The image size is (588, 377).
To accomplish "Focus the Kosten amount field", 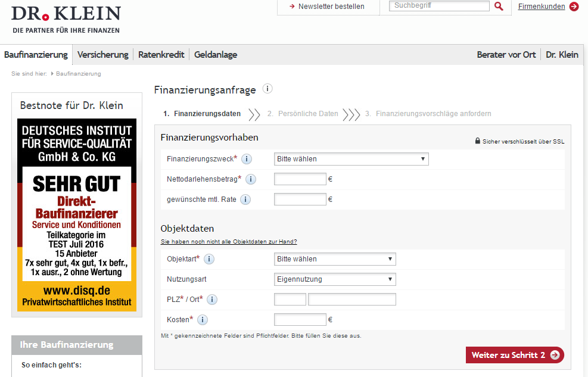I will 300,320.
